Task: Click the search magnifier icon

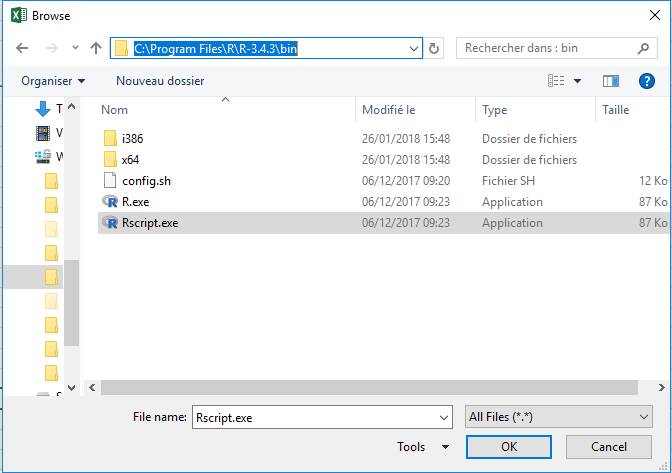Action: coord(646,48)
